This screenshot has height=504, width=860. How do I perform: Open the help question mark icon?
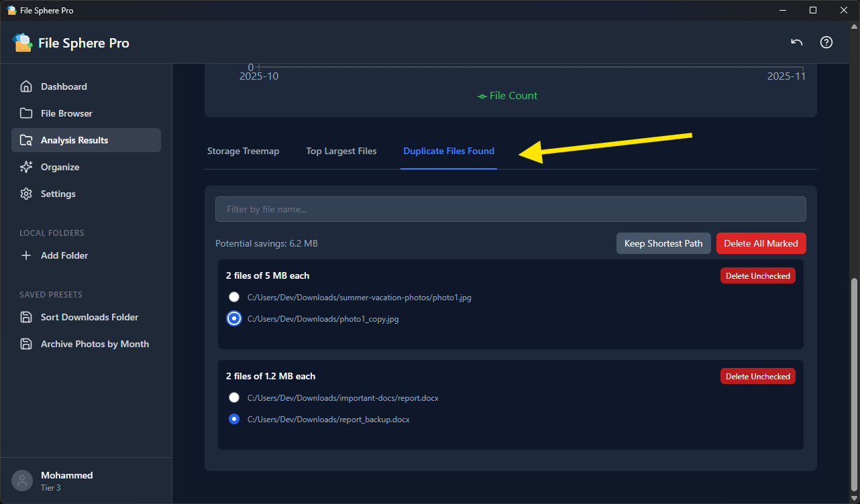[826, 42]
